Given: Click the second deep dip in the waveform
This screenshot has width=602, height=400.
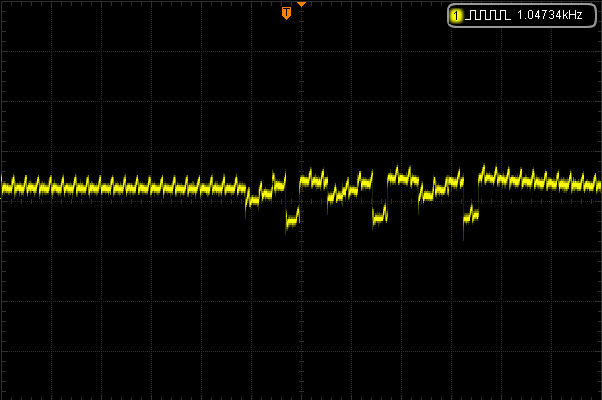Looking at the screenshot, I should 380,214.
